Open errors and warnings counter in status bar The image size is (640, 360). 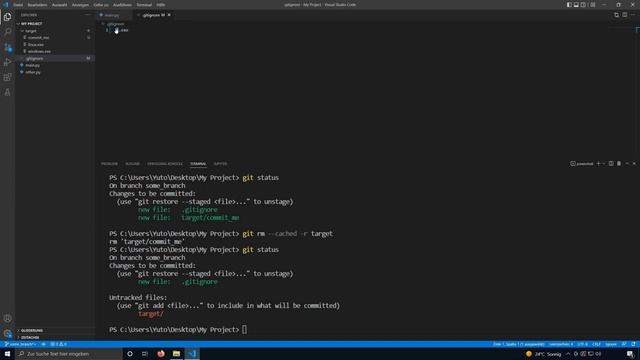tap(58, 344)
